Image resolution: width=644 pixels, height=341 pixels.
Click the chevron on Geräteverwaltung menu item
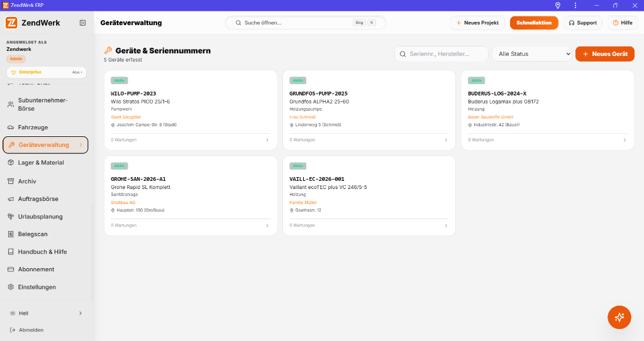pos(81,145)
